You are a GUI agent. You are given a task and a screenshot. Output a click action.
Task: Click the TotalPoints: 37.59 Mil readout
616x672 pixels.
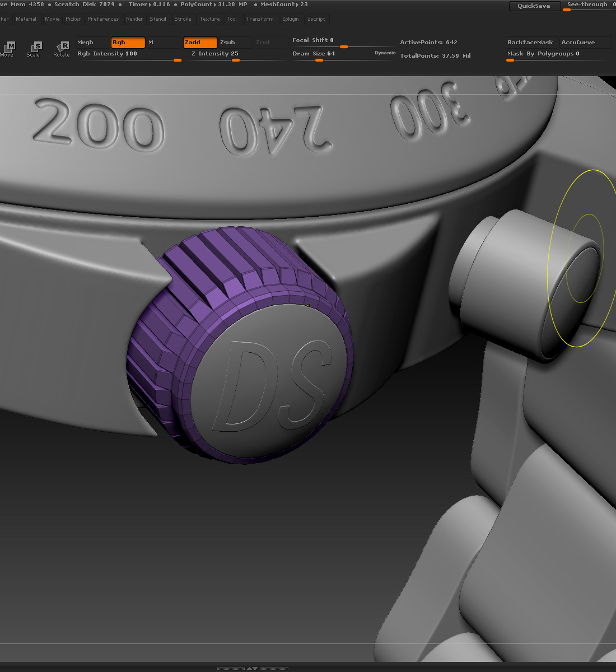point(435,56)
